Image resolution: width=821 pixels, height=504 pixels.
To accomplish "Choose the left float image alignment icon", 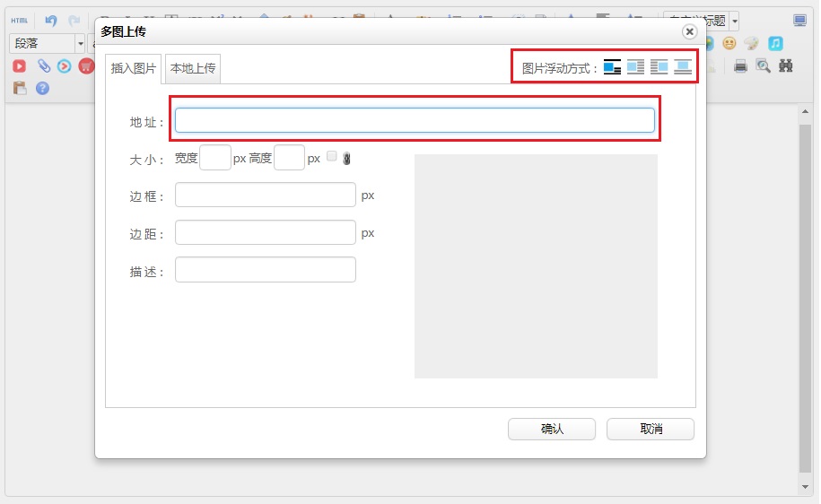I will (x=636, y=67).
